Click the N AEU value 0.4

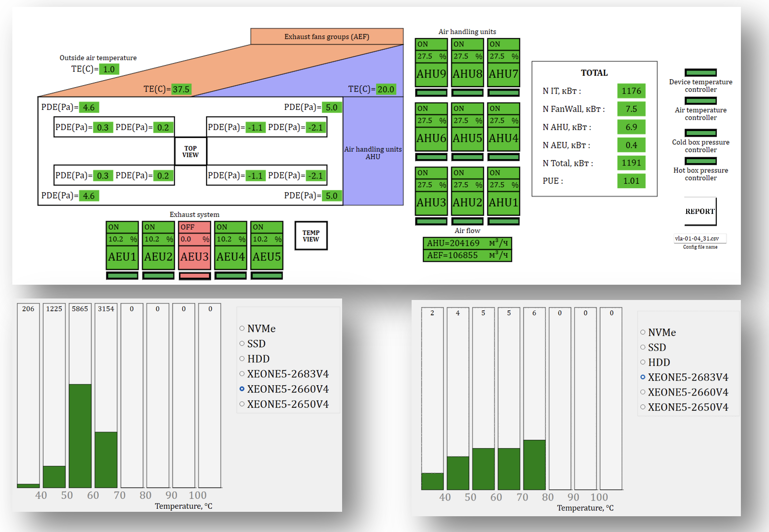(x=631, y=145)
